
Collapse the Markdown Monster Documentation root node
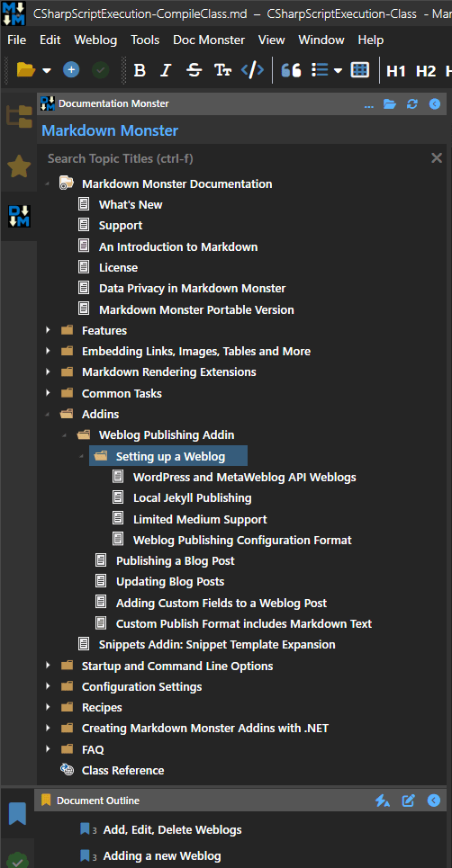point(48,183)
